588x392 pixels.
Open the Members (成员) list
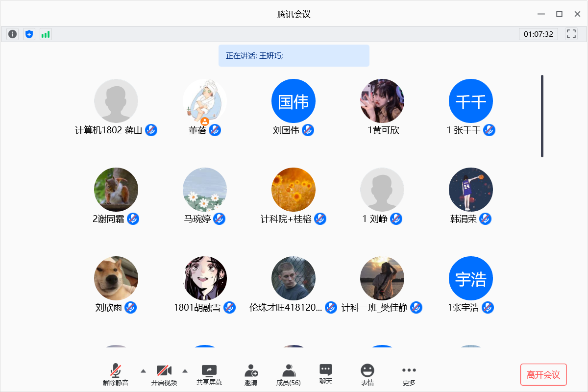coord(289,375)
